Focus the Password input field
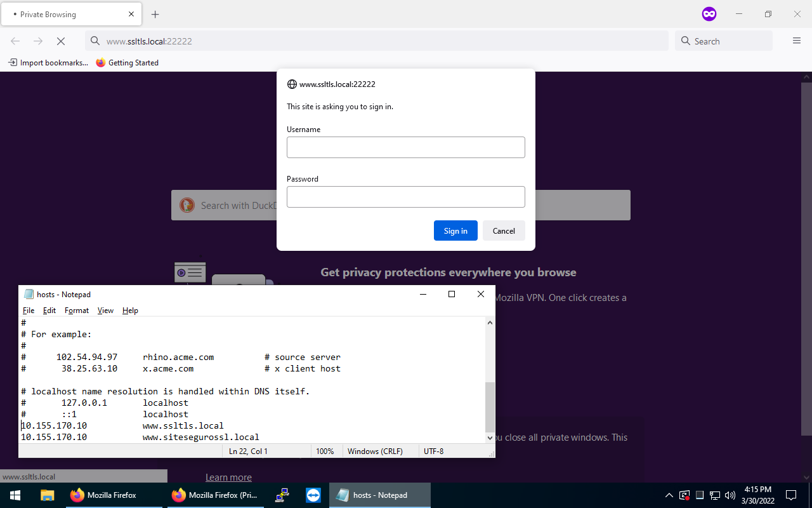 (406, 197)
